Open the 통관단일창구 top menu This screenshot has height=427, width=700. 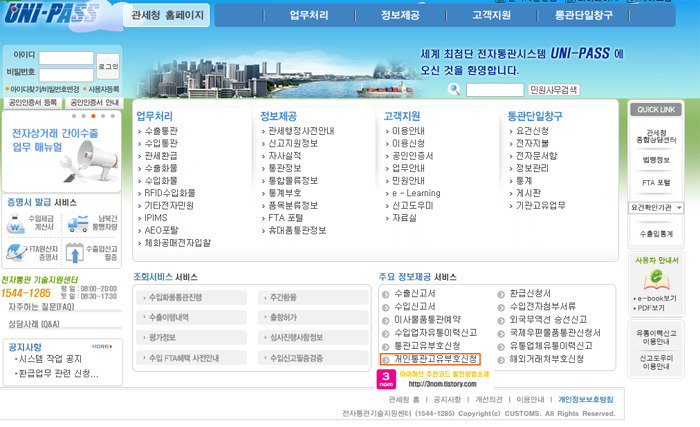tap(583, 15)
